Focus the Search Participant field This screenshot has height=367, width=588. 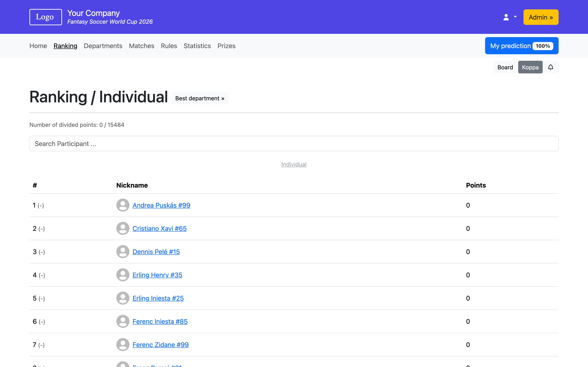pos(294,144)
